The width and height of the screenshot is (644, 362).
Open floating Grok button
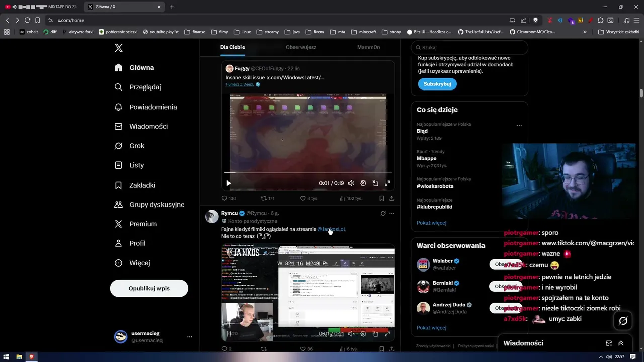(623, 321)
